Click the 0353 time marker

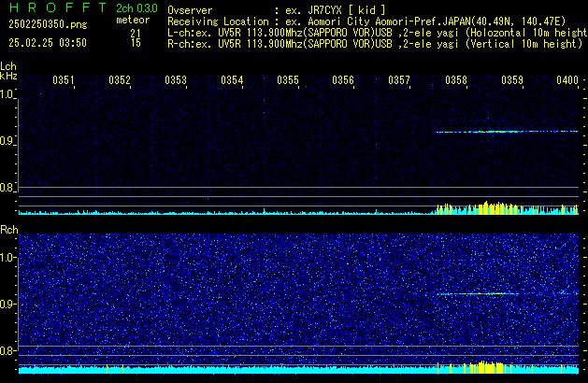point(176,80)
